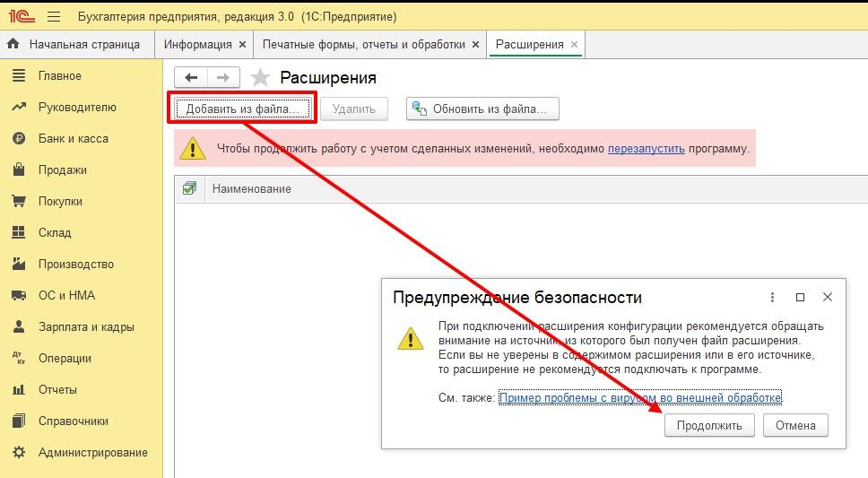Open the Руководителю section

pos(77,107)
